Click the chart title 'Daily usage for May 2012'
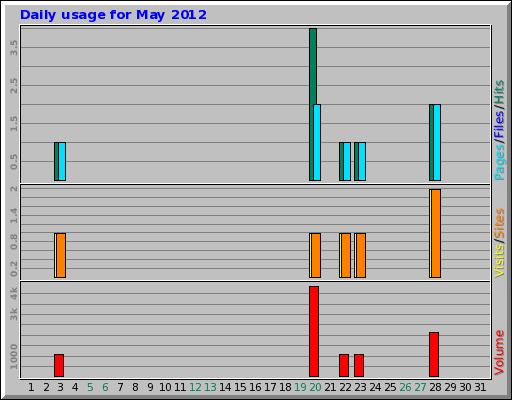 click(x=113, y=15)
